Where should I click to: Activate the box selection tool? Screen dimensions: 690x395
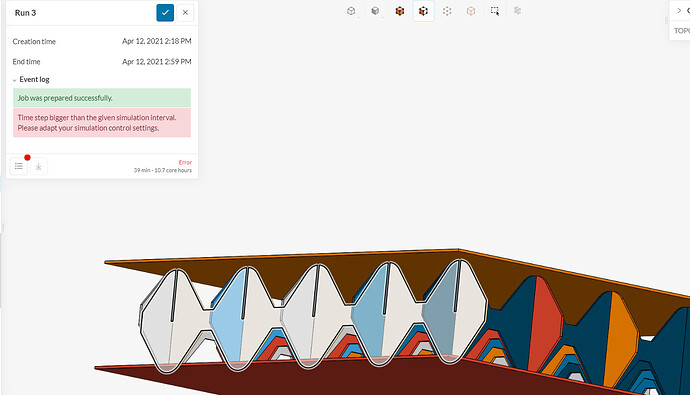pyautogui.click(x=495, y=11)
